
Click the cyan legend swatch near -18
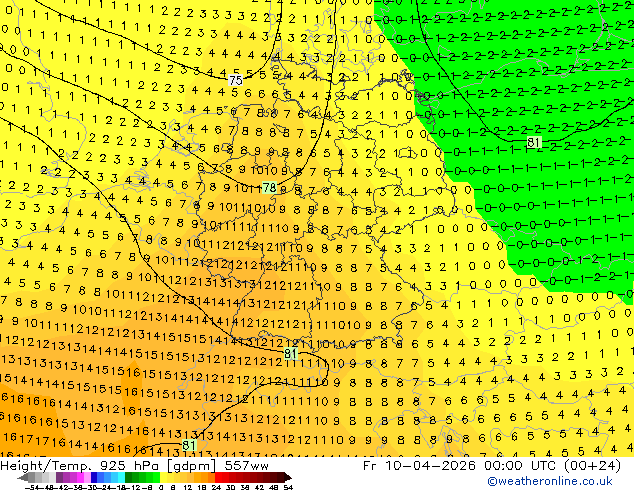click(122, 477)
